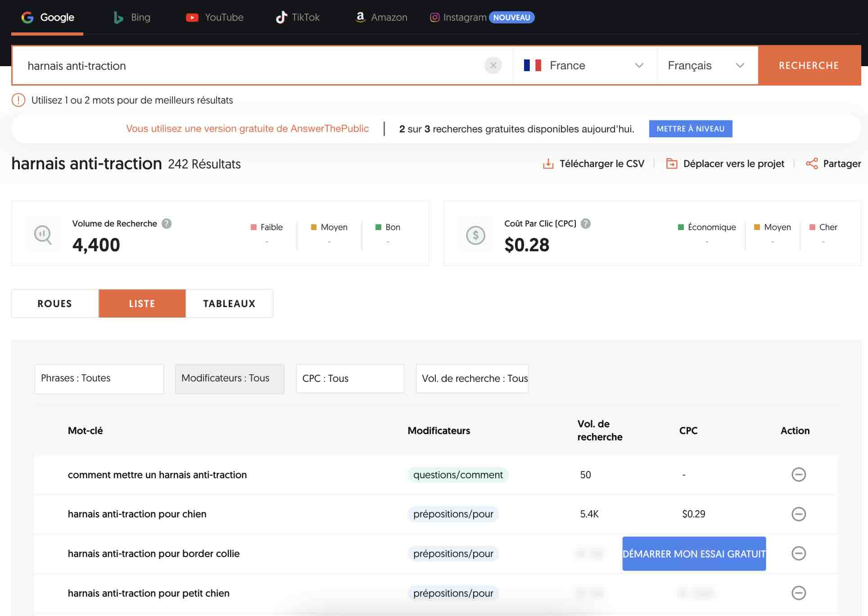Screen dimensions: 868x616
Task: Switch to the LISTE view
Action: pyautogui.click(x=142, y=303)
